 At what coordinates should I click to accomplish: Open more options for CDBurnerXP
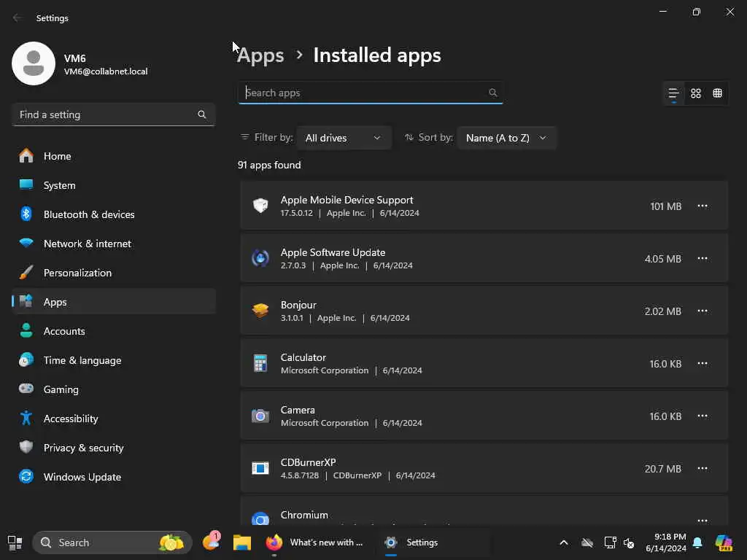tap(702, 468)
